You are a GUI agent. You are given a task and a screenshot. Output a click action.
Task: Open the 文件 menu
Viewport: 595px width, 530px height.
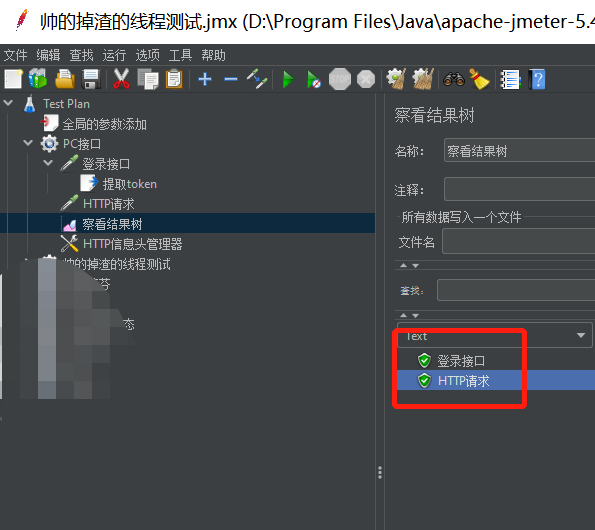[x=16, y=55]
